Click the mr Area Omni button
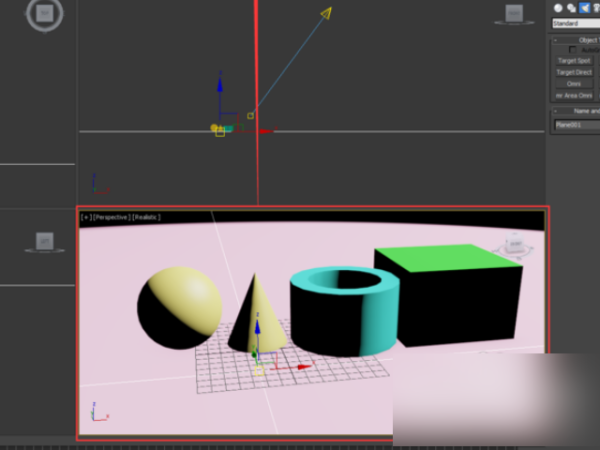Screen dimensions: 600x450 574,95
